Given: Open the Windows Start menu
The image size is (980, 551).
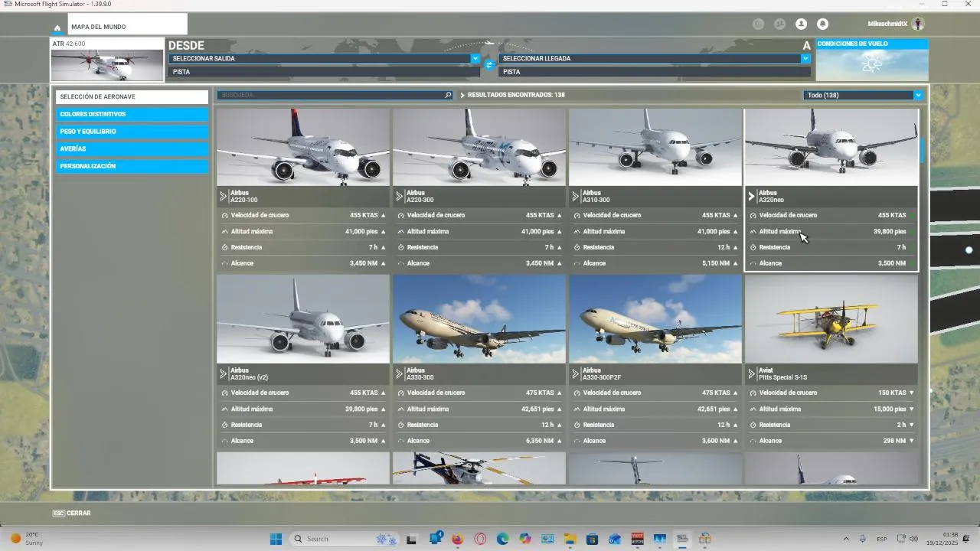Looking at the screenshot, I should [x=276, y=539].
